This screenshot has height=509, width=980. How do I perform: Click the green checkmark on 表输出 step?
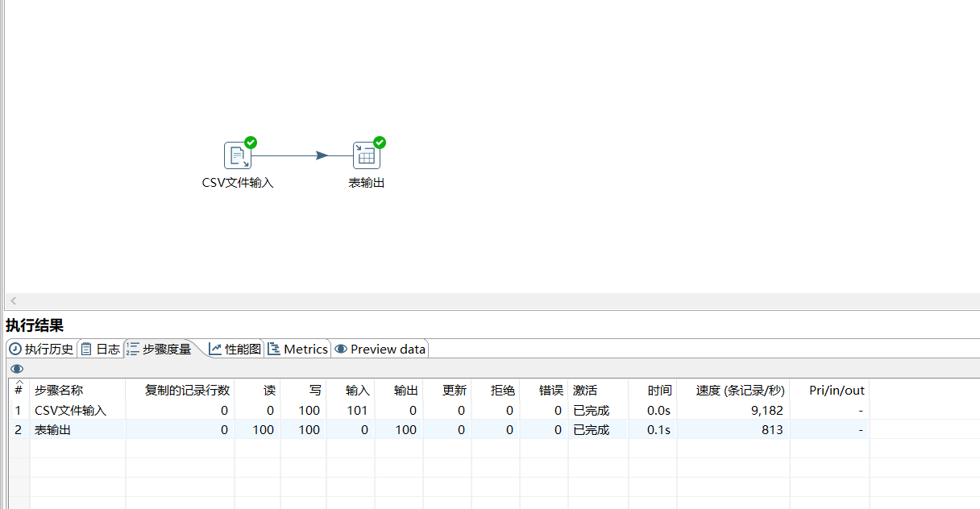(380, 143)
